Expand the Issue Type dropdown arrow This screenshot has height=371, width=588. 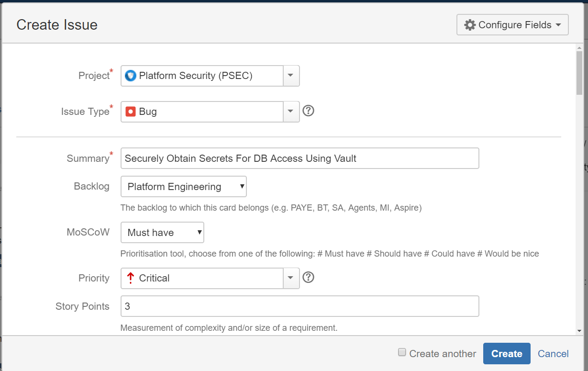tap(291, 112)
